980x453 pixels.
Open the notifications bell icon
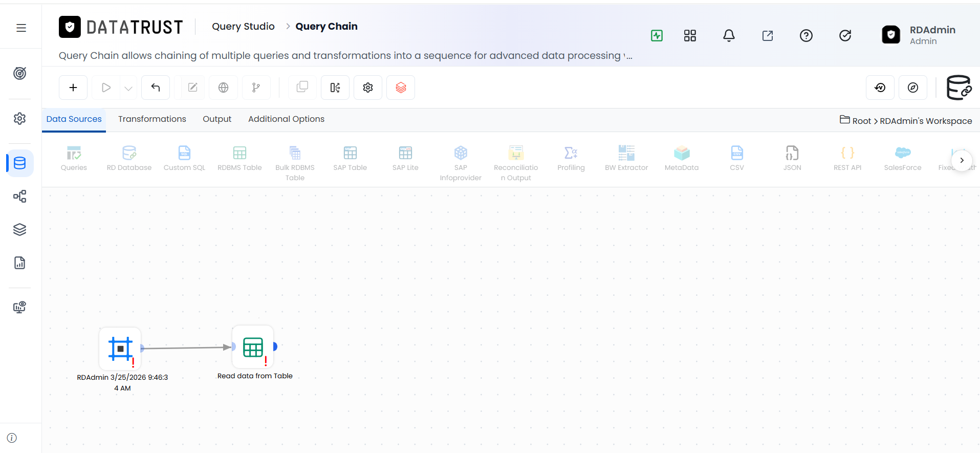(729, 35)
